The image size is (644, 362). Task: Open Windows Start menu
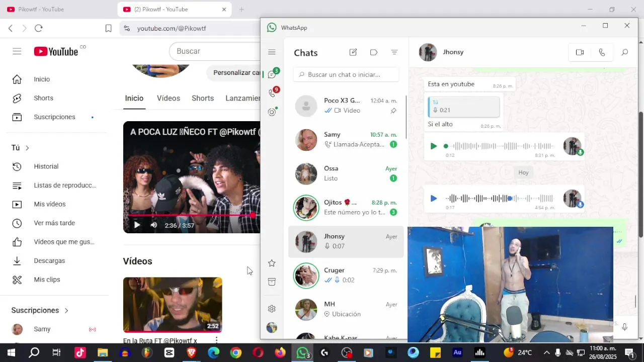(11, 352)
